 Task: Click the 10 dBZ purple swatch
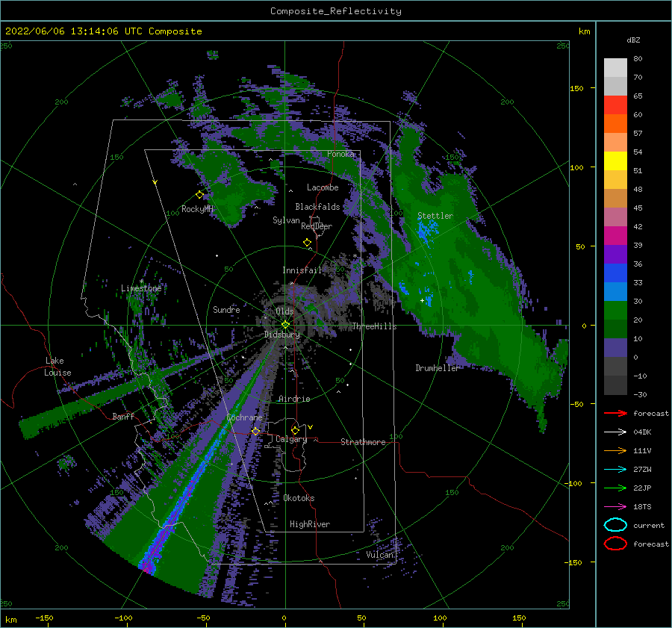click(x=615, y=347)
